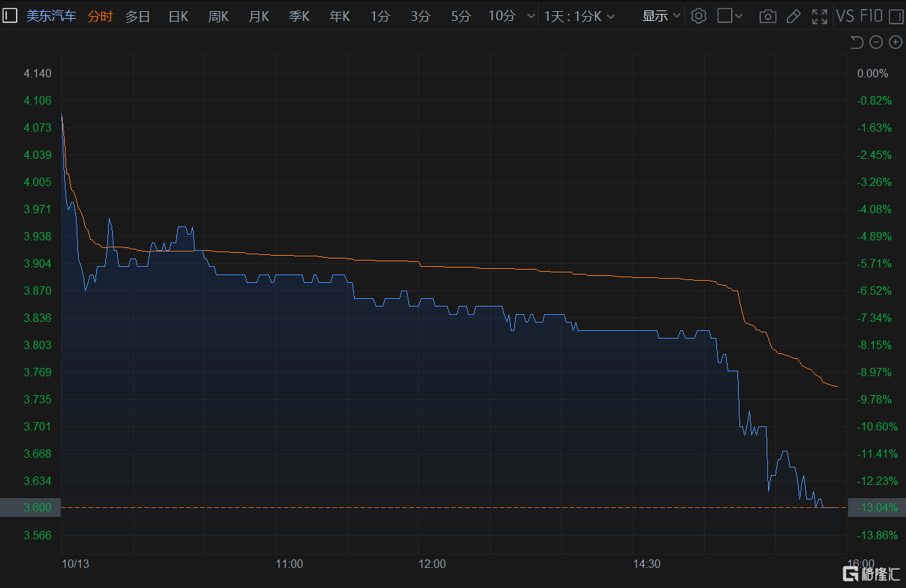Click the 10/13 date axis label

click(x=75, y=564)
